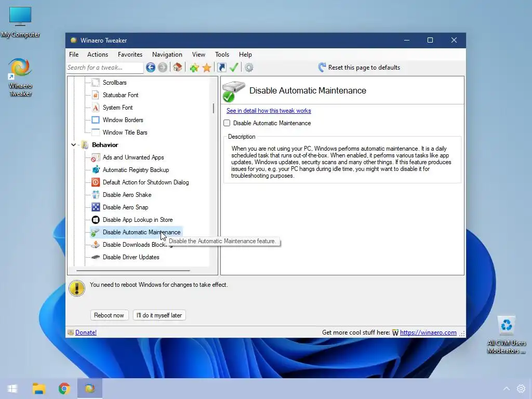Add this tweak to favorites (green plus star)
This screenshot has height=399, width=532.
pyautogui.click(x=194, y=68)
